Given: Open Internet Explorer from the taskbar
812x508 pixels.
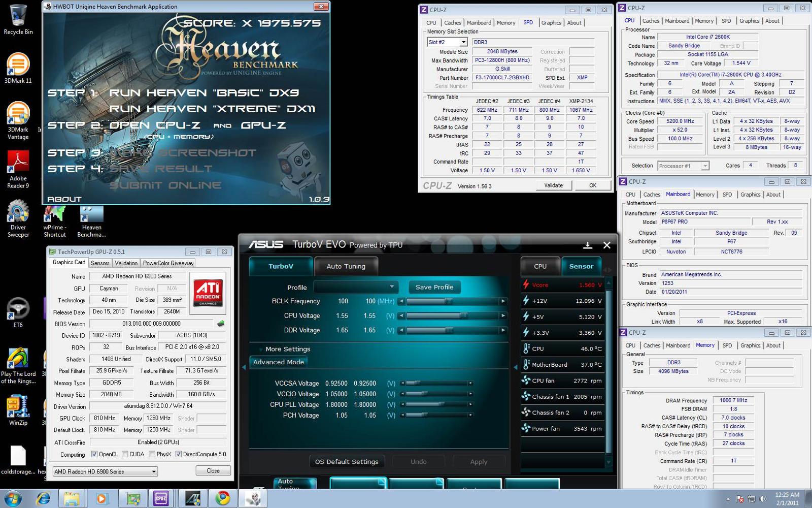Looking at the screenshot, I should point(43,499).
